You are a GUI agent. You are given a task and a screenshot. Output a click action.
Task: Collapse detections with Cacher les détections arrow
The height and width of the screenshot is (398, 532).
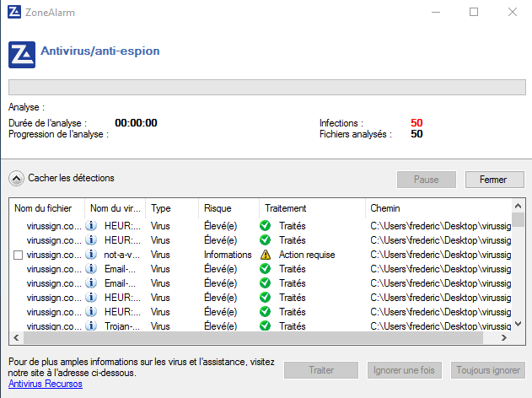pyautogui.click(x=16, y=178)
